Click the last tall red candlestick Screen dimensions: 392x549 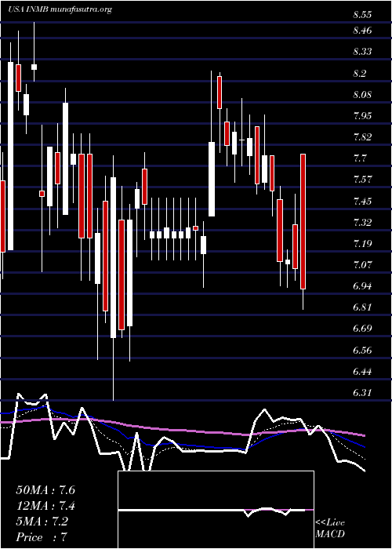click(303, 221)
